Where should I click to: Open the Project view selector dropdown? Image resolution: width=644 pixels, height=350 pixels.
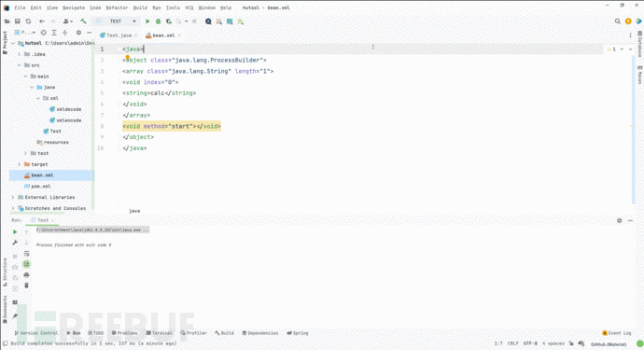click(x=24, y=33)
